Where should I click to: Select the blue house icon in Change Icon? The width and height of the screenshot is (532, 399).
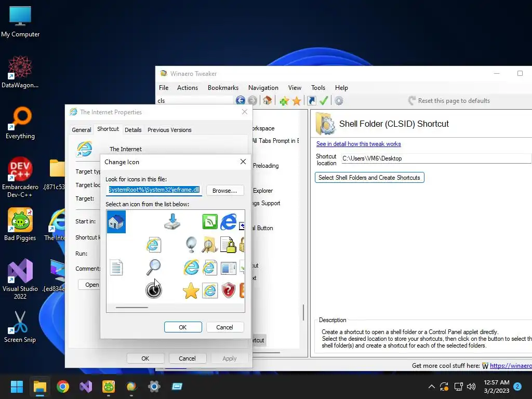pos(116,222)
